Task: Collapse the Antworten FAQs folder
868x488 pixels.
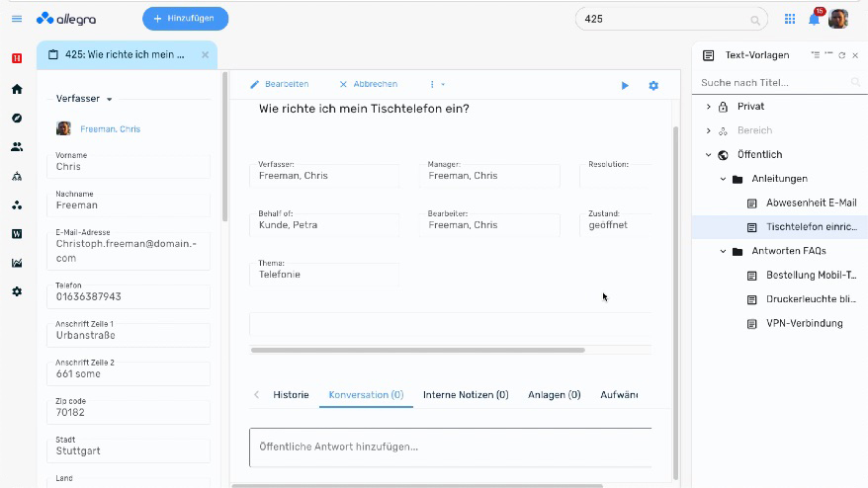Action: pyautogui.click(x=723, y=252)
